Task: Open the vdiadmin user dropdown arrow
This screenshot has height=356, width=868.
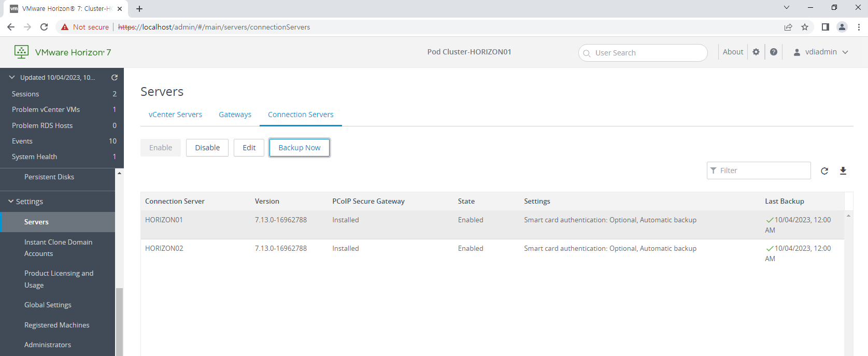Action: [x=845, y=52]
